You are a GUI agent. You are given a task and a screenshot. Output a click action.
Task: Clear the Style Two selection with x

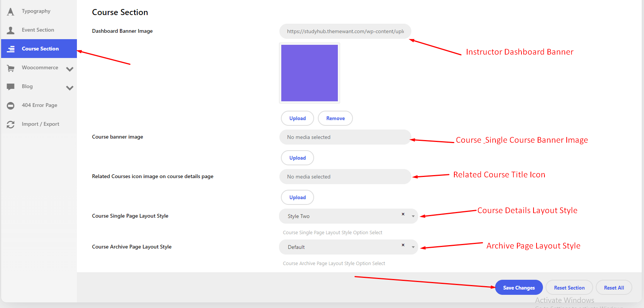point(403,214)
